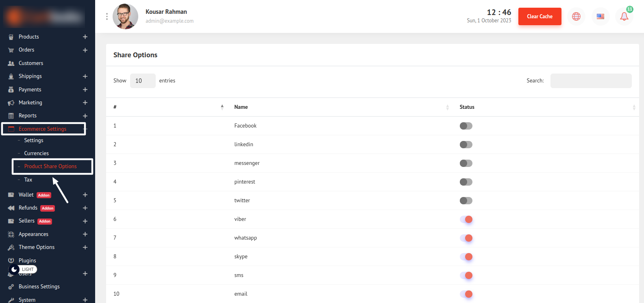Viewport: 644px width, 303px height.
Task: Toggle the LIGHT theme mode switch
Action: point(23,269)
